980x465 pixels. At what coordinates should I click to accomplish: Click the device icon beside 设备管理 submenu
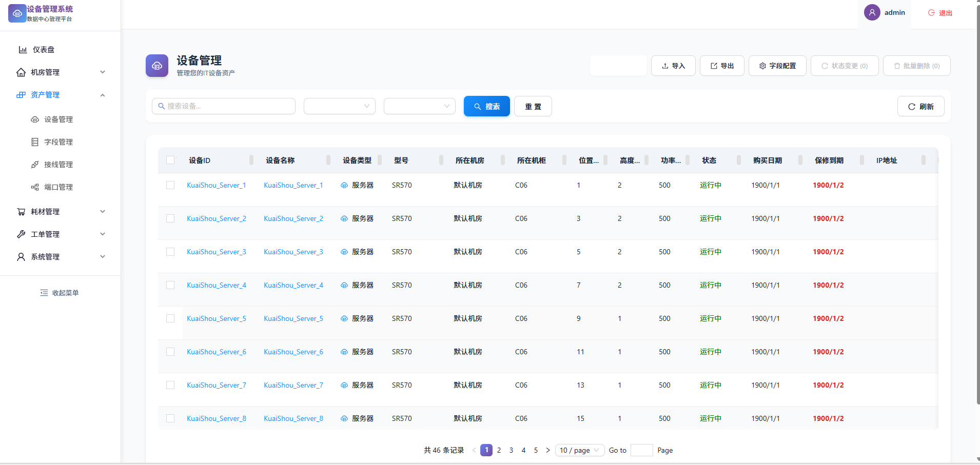point(35,119)
